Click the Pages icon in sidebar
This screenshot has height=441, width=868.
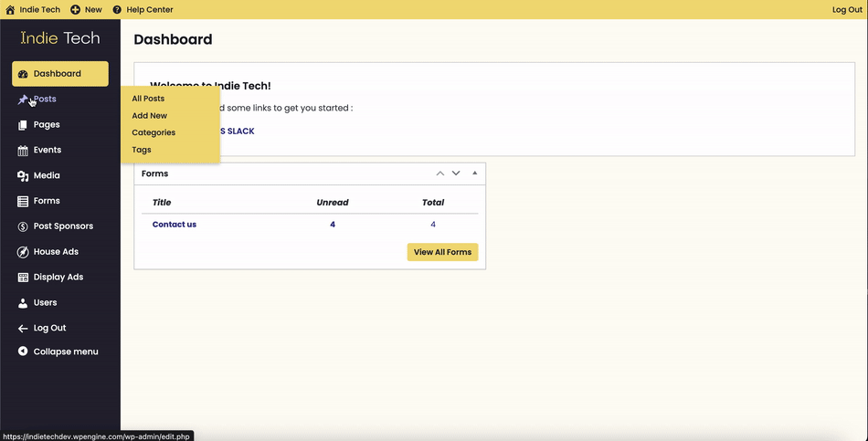click(x=23, y=125)
